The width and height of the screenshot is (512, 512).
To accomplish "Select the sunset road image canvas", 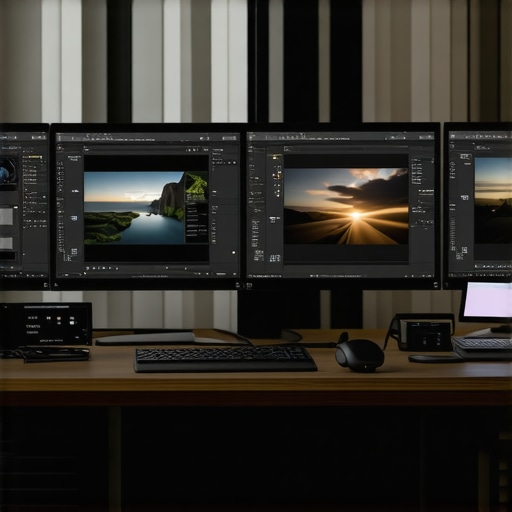I will (x=346, y=206).
